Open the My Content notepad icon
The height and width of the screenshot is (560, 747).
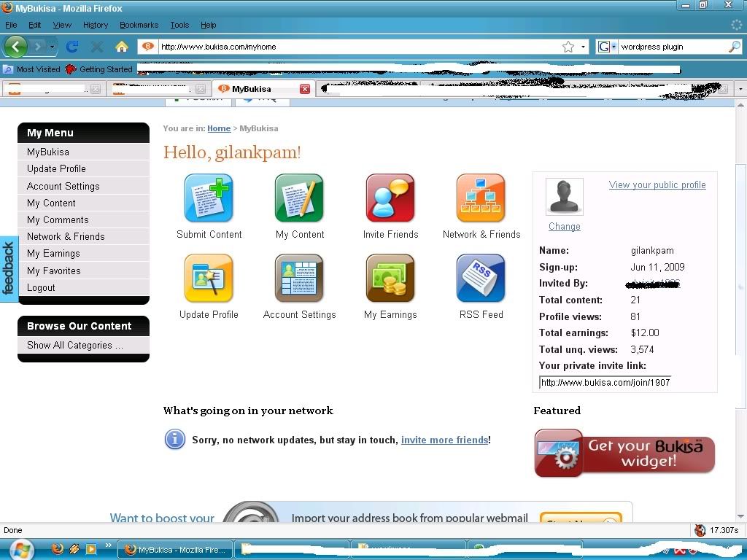coord(299,198)
